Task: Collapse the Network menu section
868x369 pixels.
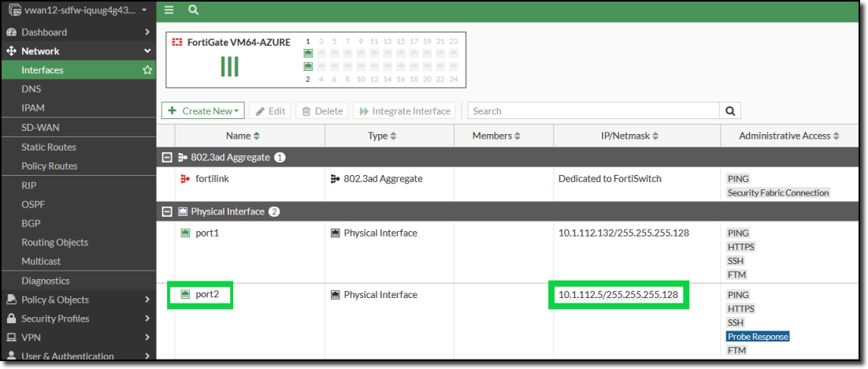Action: [77, 51]
